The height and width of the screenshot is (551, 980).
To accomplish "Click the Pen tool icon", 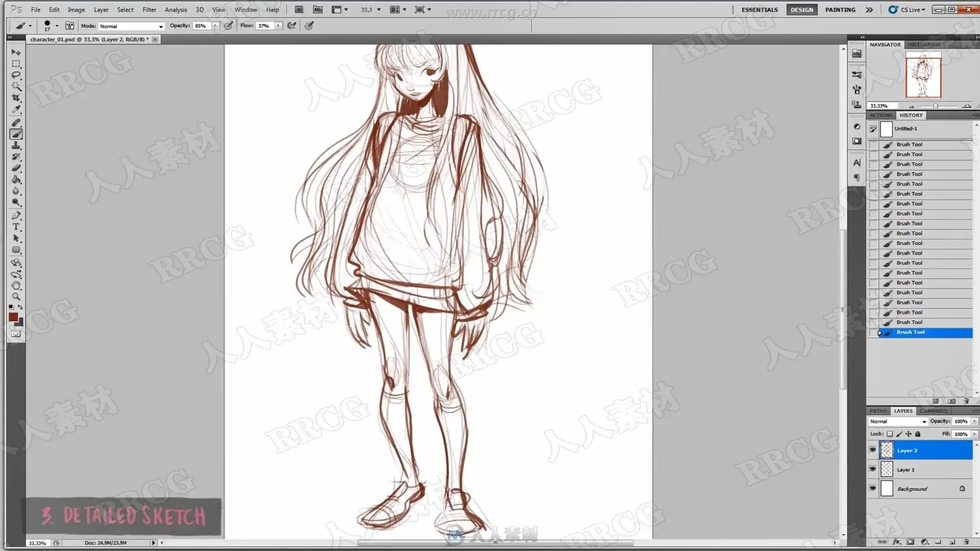I will pos(16,215).
